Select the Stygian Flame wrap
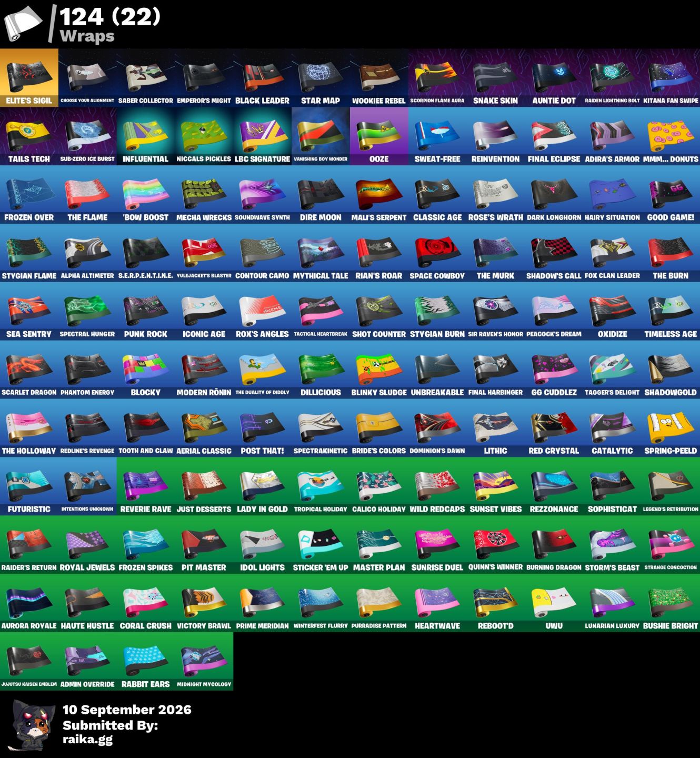Image resolution: width=700 pixels, height=758 pixels. [x=29, y=253]
